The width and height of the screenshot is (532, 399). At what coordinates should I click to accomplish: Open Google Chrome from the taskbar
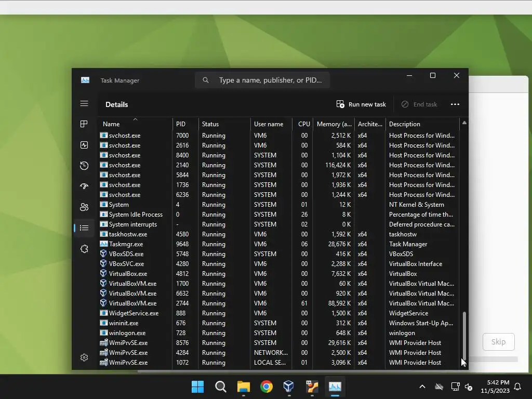(267, 387)
